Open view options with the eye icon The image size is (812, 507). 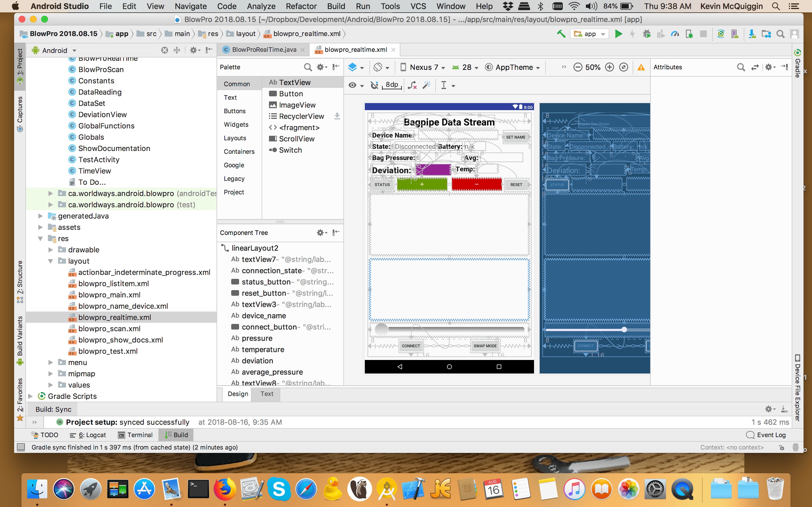352,85
